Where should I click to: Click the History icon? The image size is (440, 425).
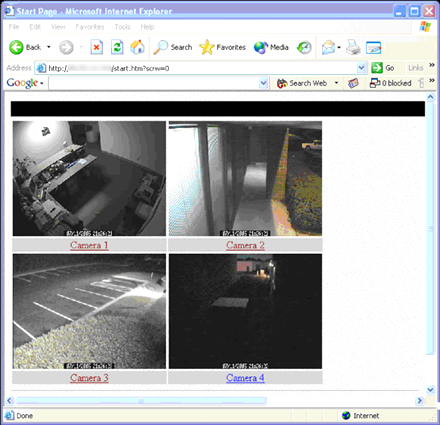click(304, 47)
